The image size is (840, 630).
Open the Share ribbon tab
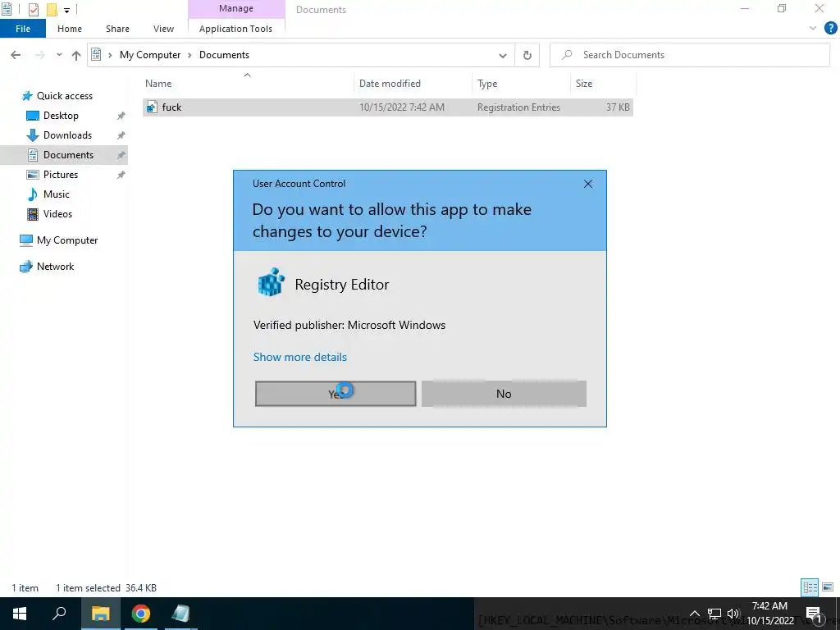click(117, 29)
